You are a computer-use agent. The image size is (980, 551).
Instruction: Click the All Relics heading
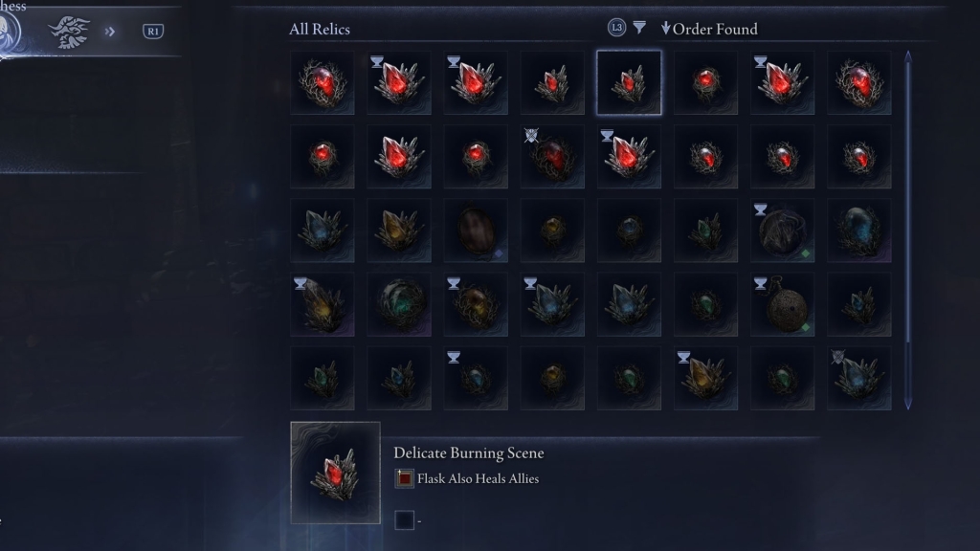[x=320, y=30]
